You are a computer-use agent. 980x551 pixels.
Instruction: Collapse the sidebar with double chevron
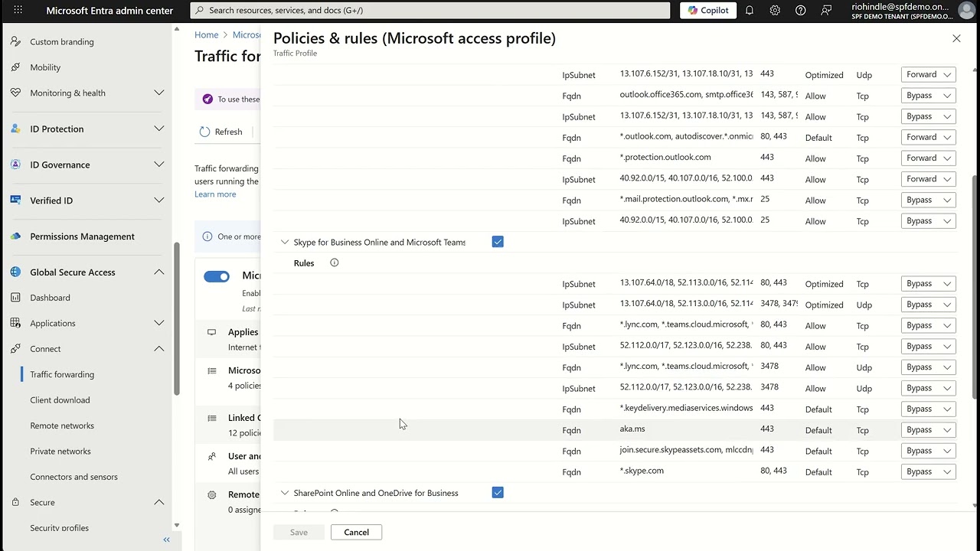166,540
